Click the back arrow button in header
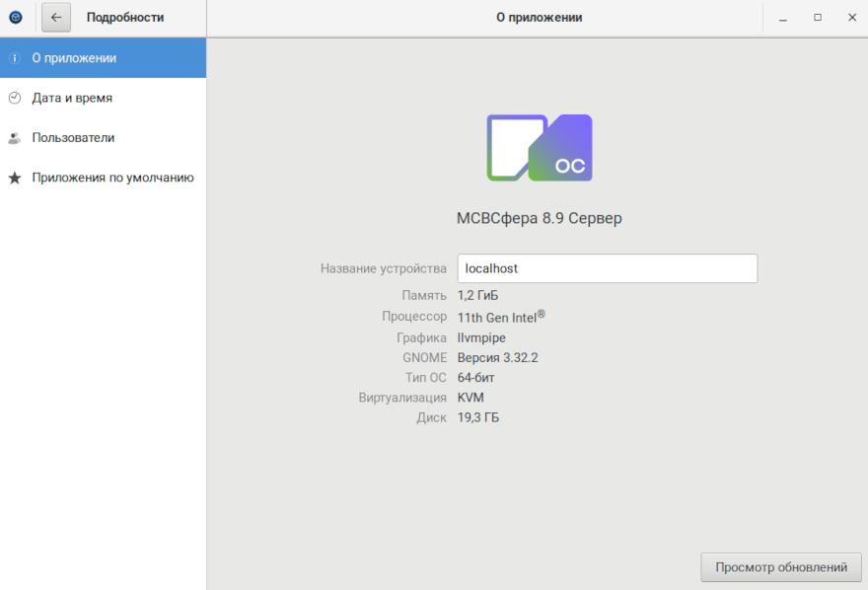Screen dimensions: 868x590 56,17
